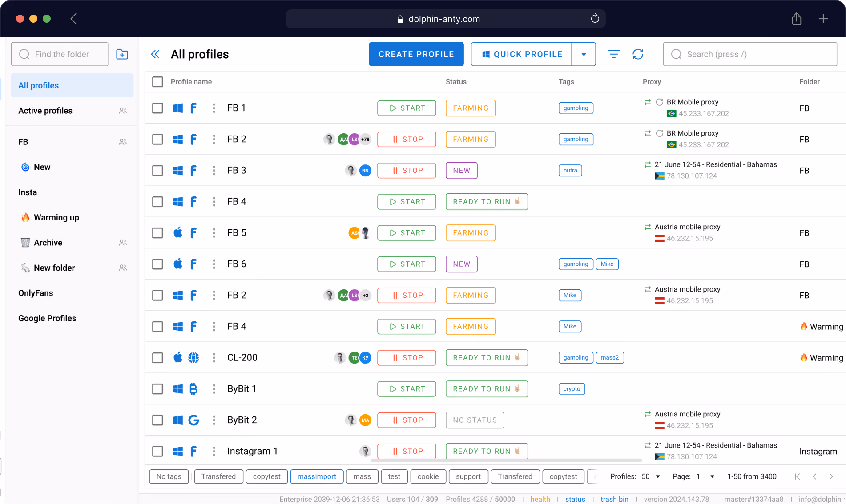Open NEW status dropdown for FB 3

[462, 170]
